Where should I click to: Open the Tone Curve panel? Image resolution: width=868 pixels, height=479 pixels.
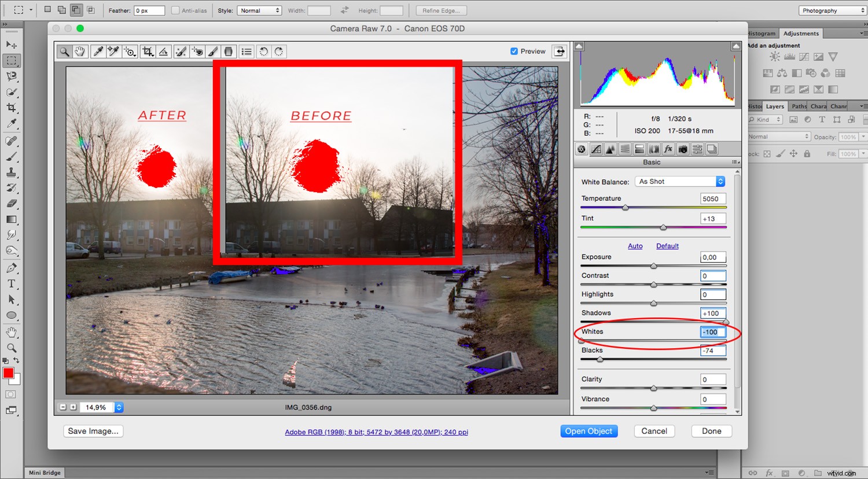click(596, 149)
